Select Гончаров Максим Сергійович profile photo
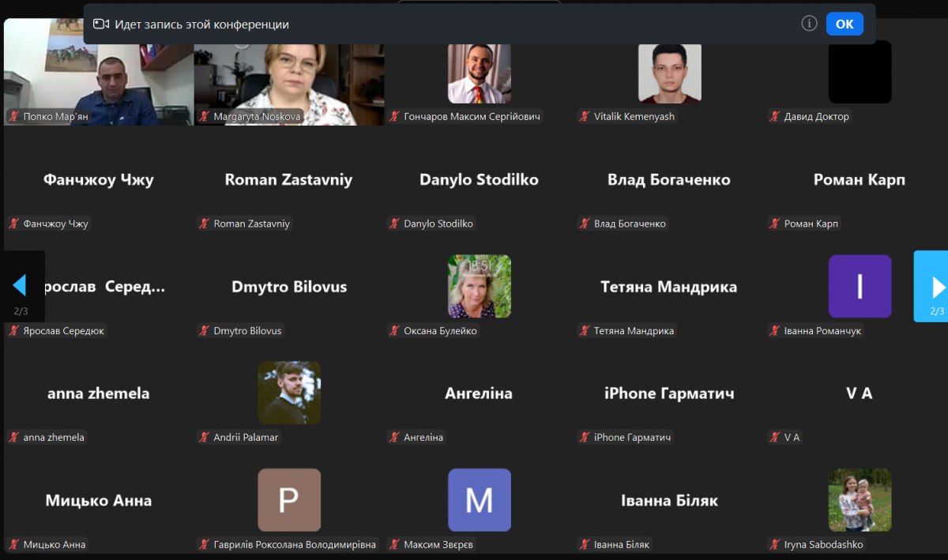948x560 pixels. pos(480,73)
